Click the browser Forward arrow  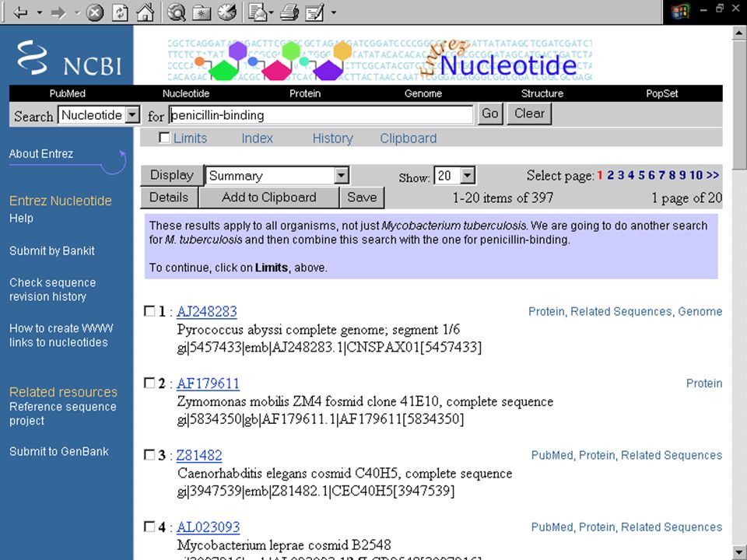58,12
